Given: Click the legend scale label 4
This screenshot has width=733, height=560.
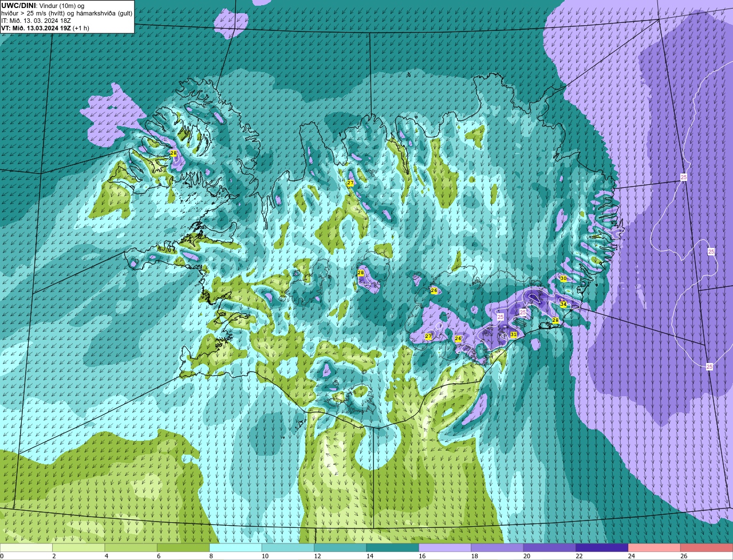Looking at the screenshot, I should coord(107,556).
